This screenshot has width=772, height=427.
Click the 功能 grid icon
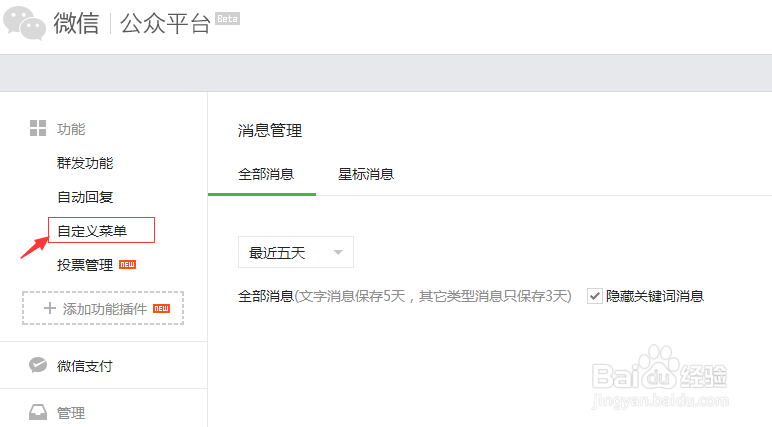click(x=38, y=128)
